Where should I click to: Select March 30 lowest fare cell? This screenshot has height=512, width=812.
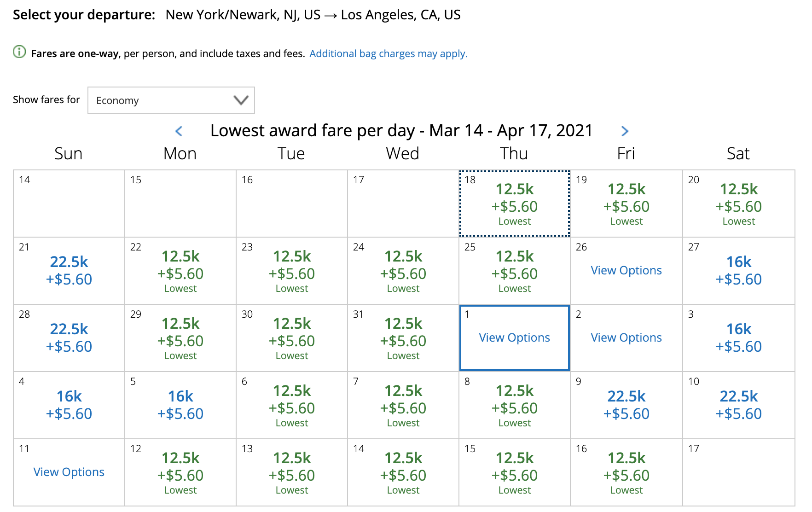point(292,337)
